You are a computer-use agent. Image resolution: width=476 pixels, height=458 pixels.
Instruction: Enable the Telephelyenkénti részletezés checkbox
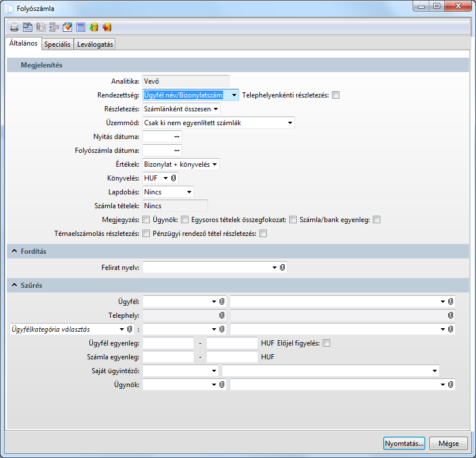pyautogui.click(x=335, y=95)
